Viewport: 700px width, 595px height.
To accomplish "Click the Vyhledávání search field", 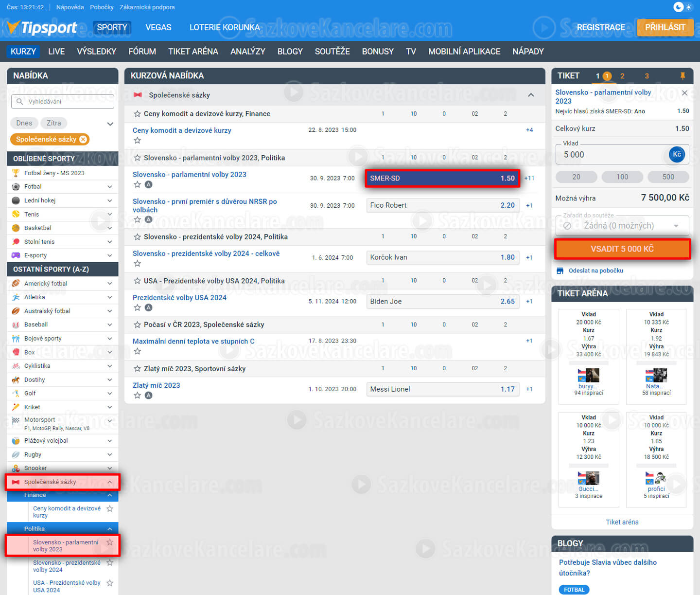I will (x=63, y=101).
